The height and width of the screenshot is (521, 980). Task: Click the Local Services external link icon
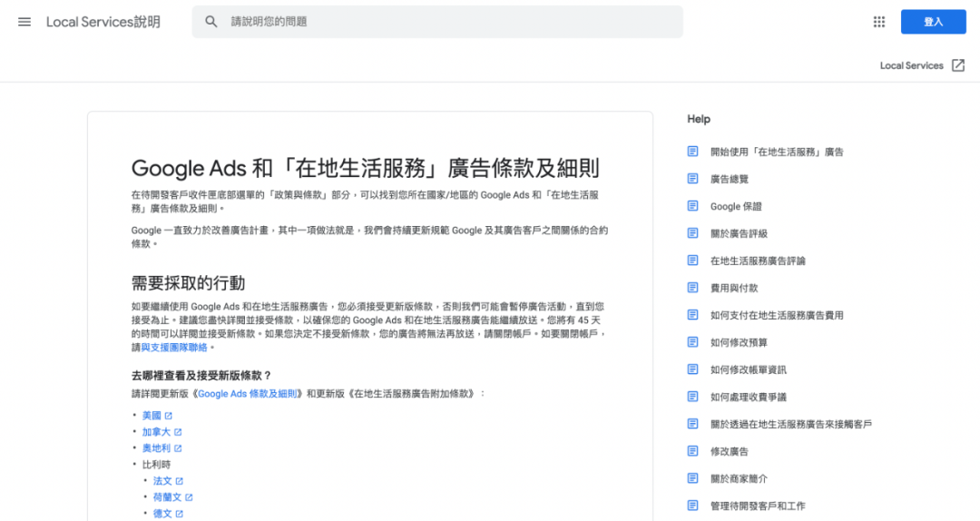pos(958,65)
